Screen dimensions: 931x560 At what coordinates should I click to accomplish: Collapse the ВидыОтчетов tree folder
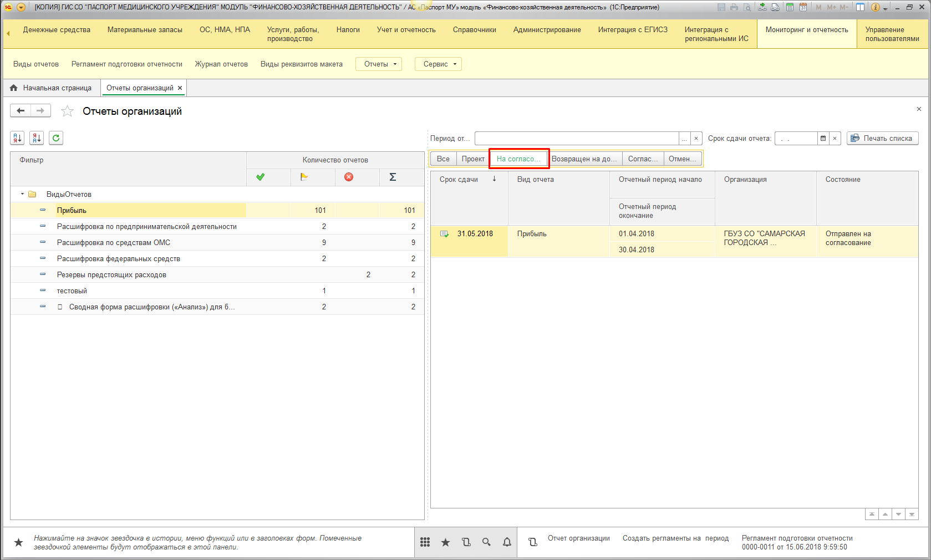(22, 194)
